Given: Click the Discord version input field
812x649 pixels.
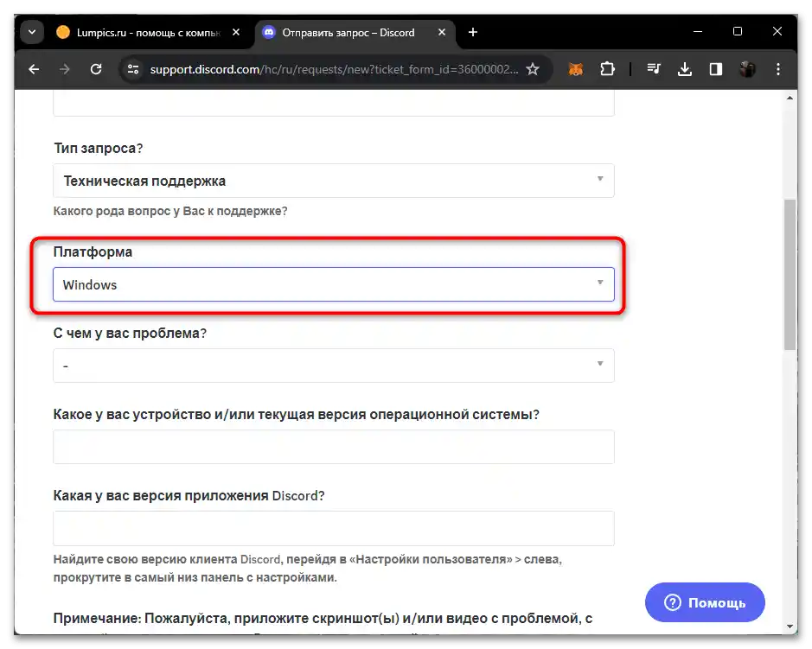Looking at the screenshot, I should (333, 528).
